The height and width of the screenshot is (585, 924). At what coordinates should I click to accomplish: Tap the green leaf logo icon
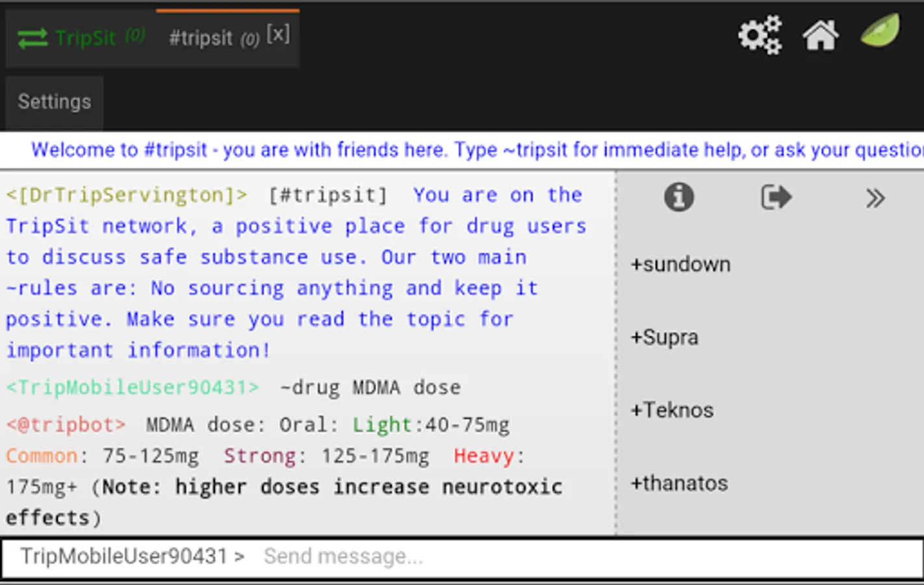click(x=880, y=31)
